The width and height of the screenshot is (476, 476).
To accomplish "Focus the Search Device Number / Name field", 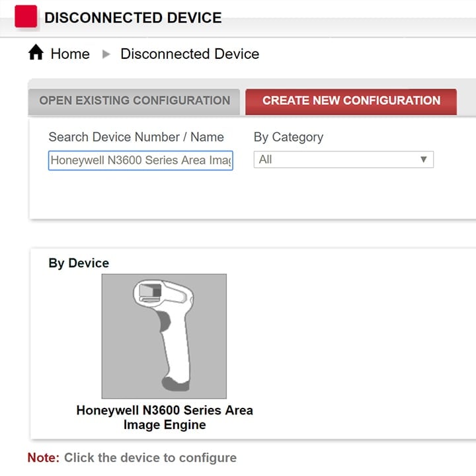I will pyautogui.click(x=141, y=160).
